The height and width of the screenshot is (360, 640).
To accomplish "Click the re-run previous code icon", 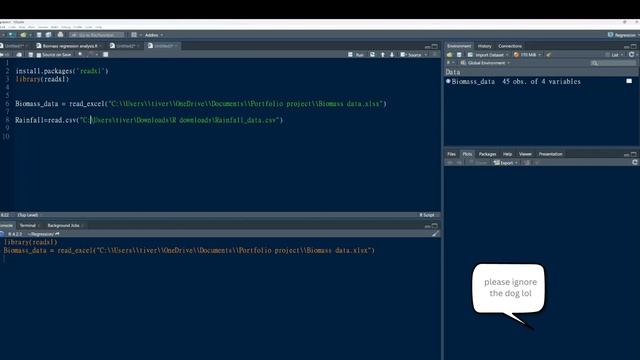I will tap(372, 55).
